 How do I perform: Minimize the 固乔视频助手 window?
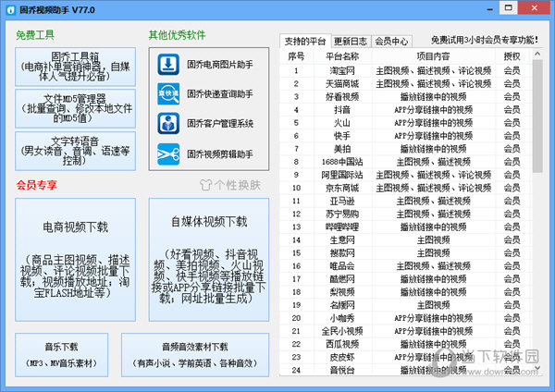tap(490, 8)
